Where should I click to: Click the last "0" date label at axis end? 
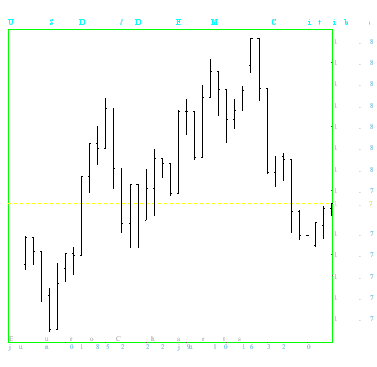(309, 347)
